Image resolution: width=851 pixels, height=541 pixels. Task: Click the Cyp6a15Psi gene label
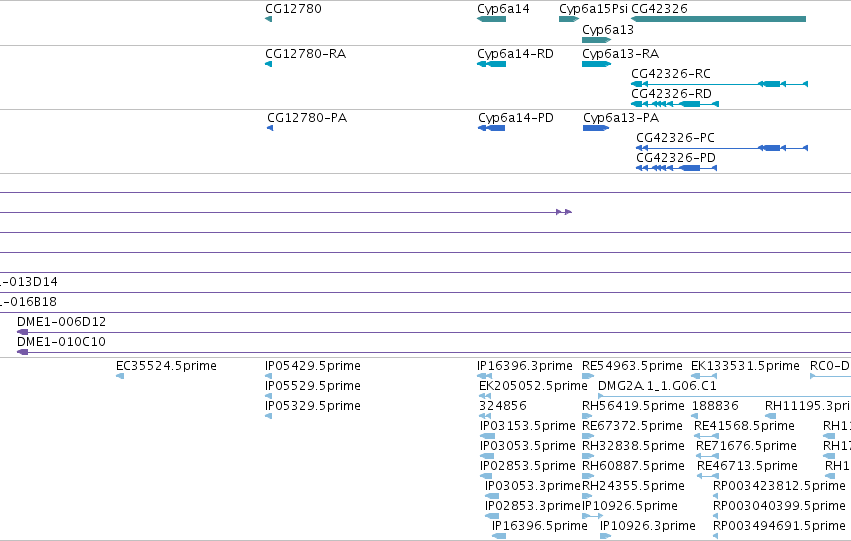tap(593, 9)
